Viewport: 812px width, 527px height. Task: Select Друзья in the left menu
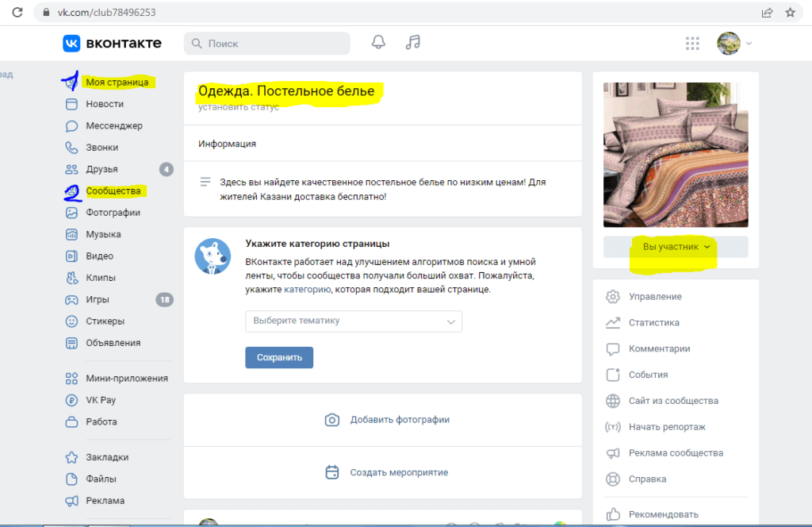click(101, 169)
